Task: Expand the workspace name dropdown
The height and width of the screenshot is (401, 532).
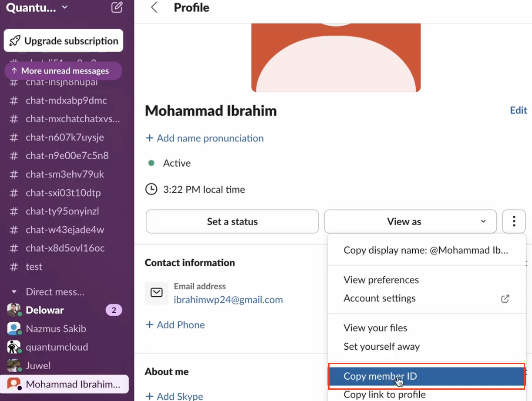Action: (x=37, y=7)
